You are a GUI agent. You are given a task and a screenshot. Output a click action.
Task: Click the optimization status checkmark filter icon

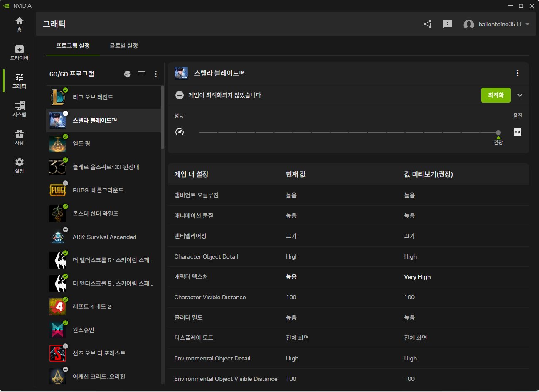(128, 74)
